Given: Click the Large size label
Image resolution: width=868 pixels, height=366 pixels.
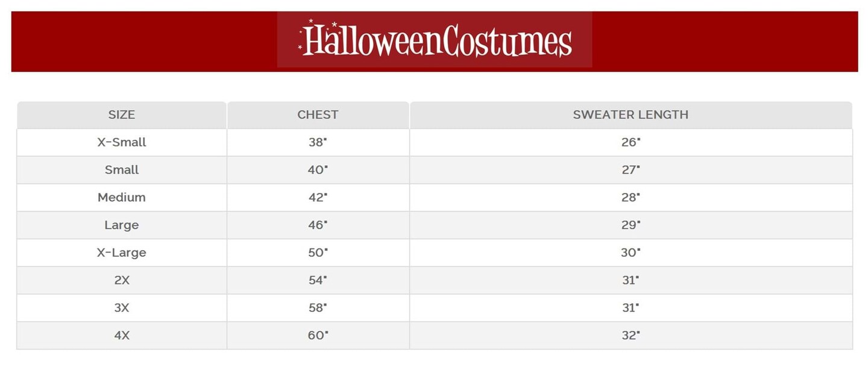Looking at the screenshot, I should (x=122, y=225).
